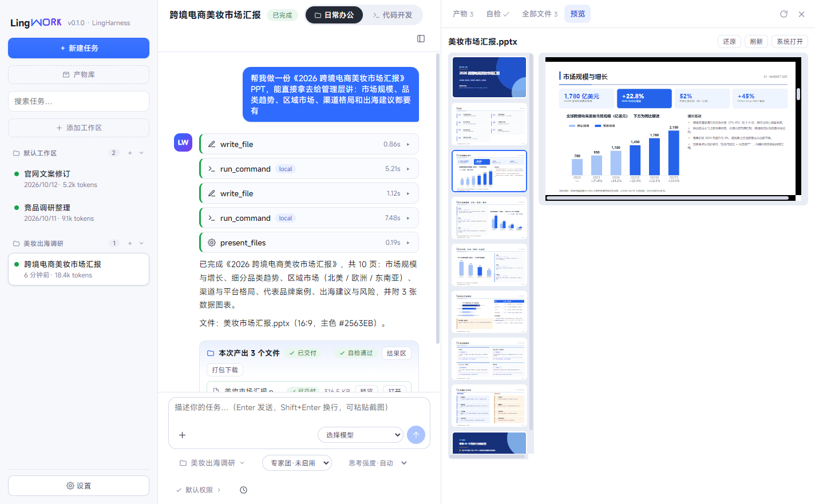Screen dimensions: 815x504
Task: Click the 系统打开 button
Action: [790, 41]
